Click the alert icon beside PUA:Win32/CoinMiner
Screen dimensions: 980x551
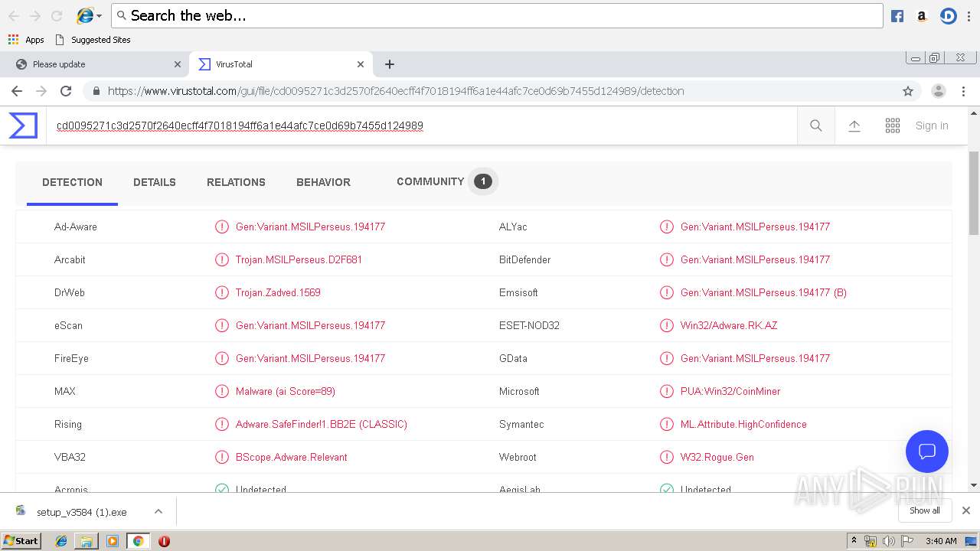667,391
